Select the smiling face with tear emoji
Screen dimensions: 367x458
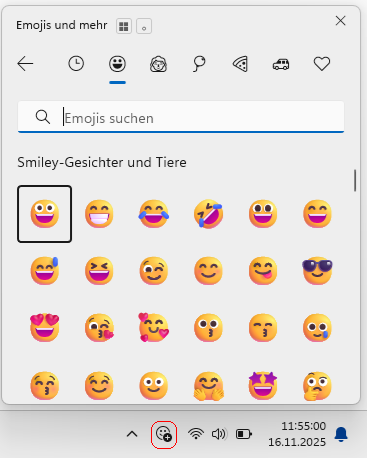pos(317,328)
